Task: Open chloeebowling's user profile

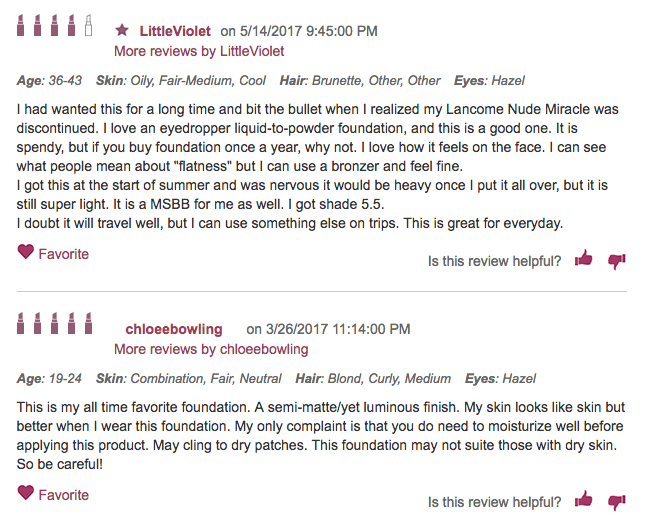Action: click(x=174, y=329)
